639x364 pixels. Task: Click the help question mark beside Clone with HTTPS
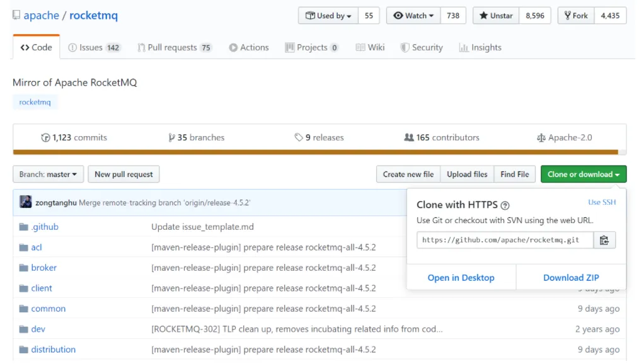pyautogui.click(x=505, y=205)
